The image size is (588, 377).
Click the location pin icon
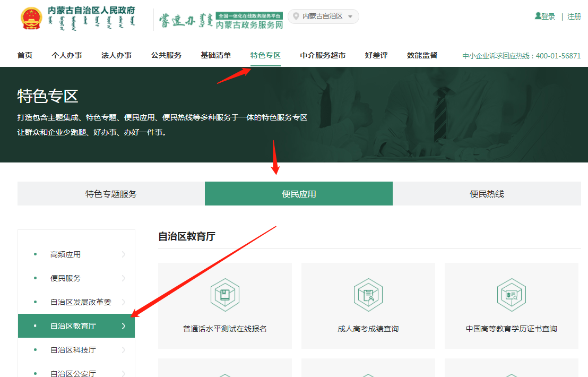pyautogui.click(x=296, y=16)
